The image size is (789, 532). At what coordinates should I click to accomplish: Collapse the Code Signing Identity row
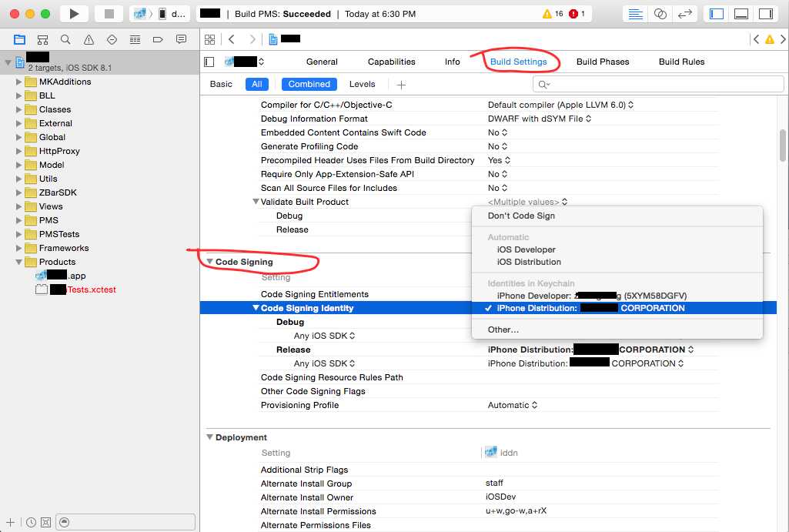[x=256, y=307]
